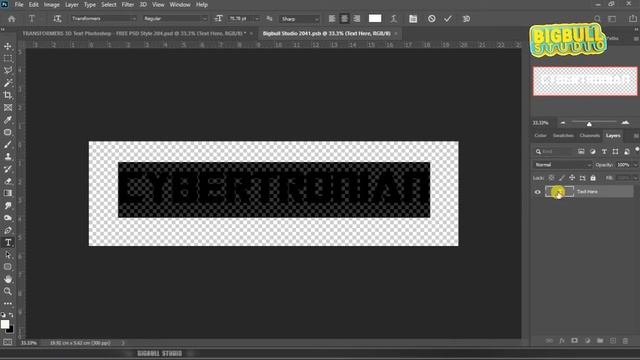Right align the text
640x360 pixels.
(x=357, y=19)
